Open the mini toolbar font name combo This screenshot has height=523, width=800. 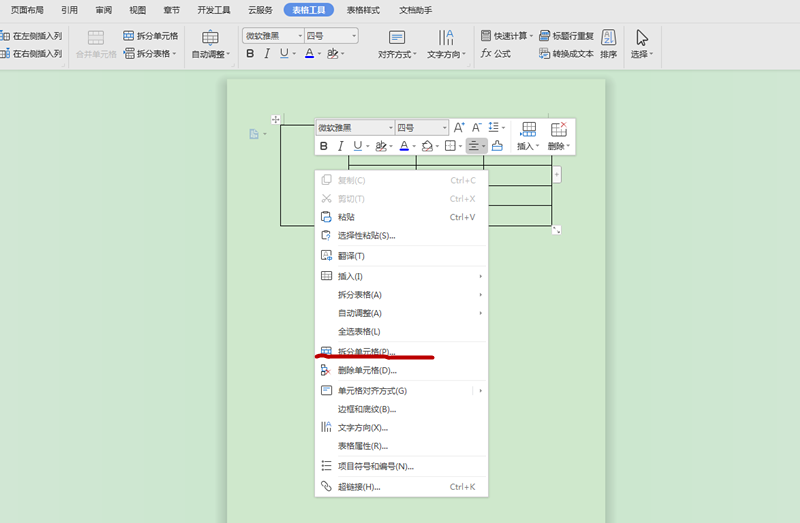355,128
